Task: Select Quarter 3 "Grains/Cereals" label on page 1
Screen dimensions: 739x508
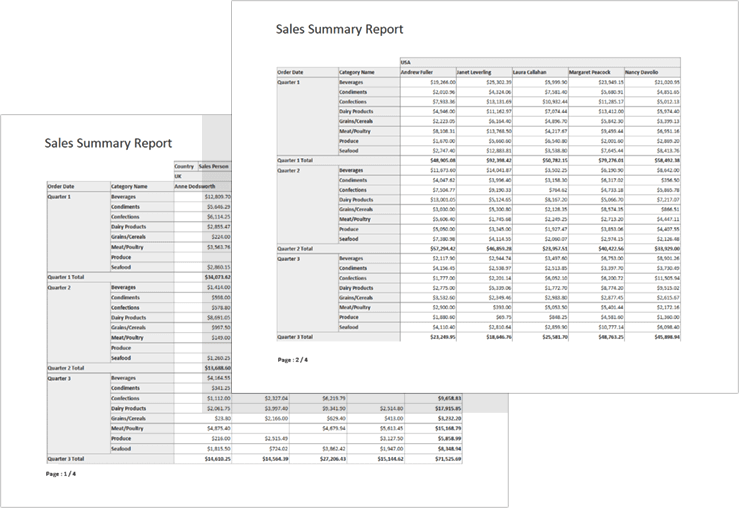Action: point(128,418)
